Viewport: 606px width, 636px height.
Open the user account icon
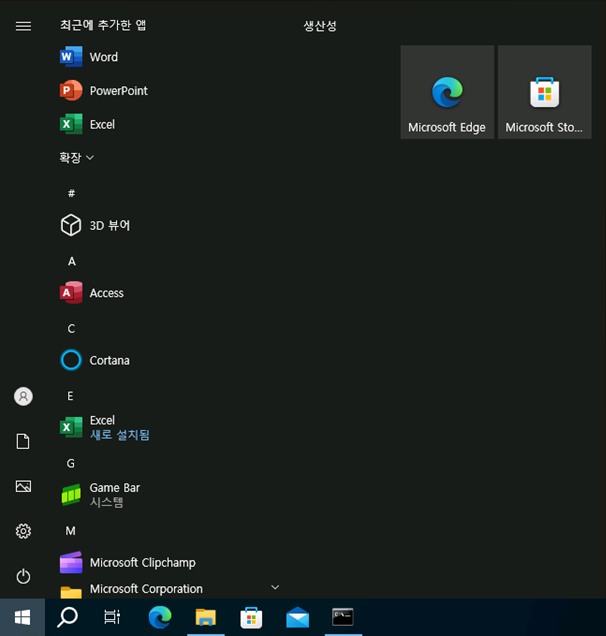23,396
